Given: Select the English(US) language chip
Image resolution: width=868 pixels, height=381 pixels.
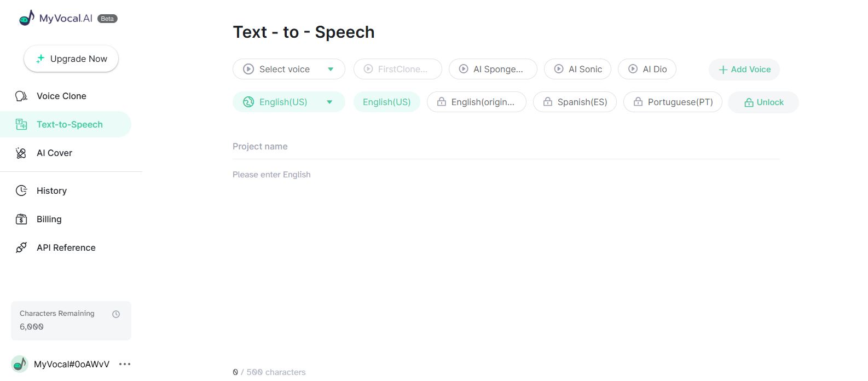Looking at the screenshot, I should (x=386, y=102).
